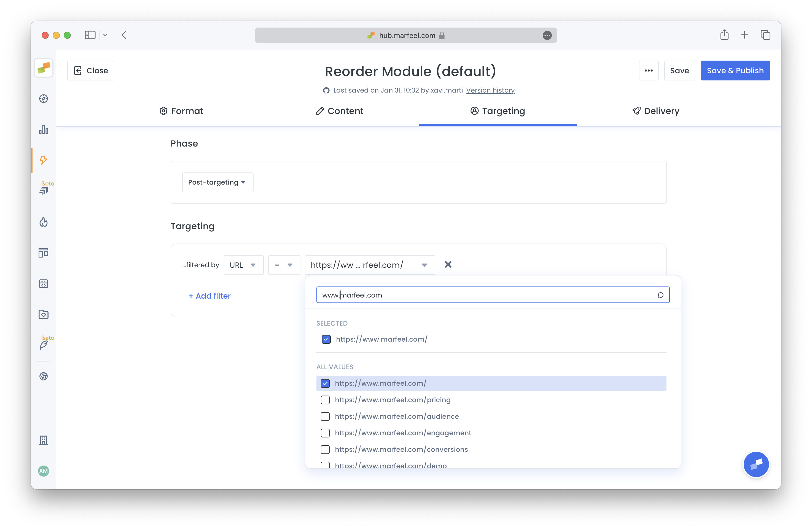The image size is (812, 530).
Task: Click the bar chart analytics sidebar icon
Action: pyautogui.click(x=43, y=129)
